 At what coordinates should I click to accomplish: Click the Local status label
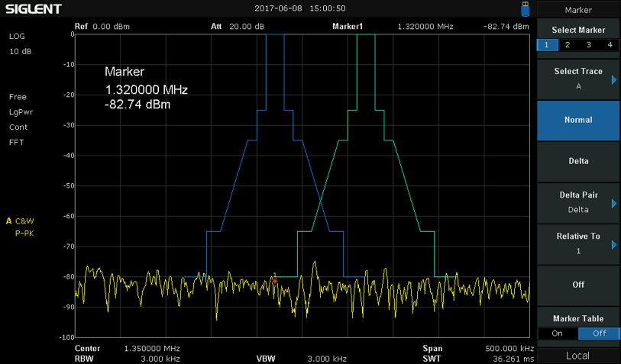pyautogui.click(x=578, y=356)
